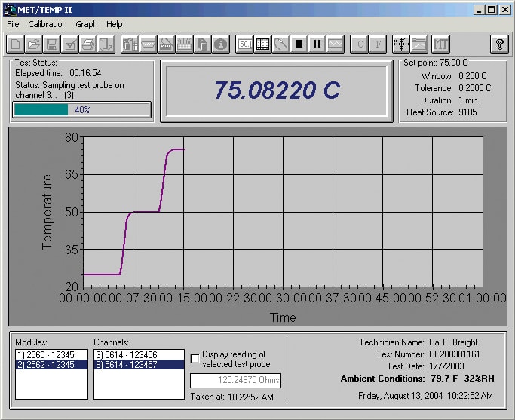The height and width of the screenshot is (420, 515).
Task: Click the Test Date 1/7/2003
Action: (426, 366)
